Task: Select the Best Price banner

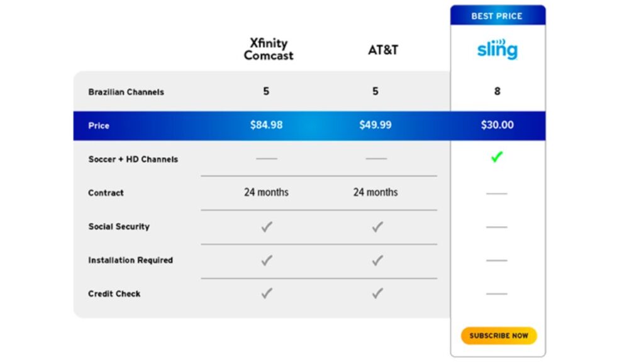Action: (498, 16)
